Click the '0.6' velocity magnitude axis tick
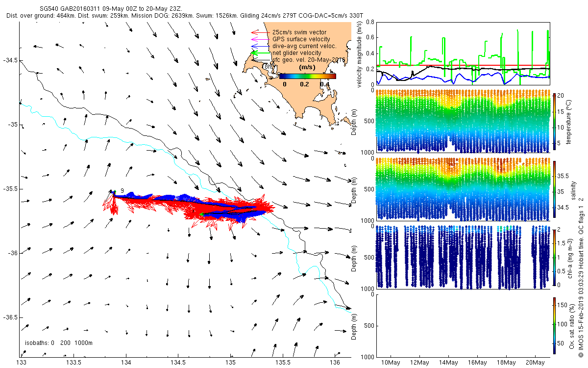 [369, 38]
